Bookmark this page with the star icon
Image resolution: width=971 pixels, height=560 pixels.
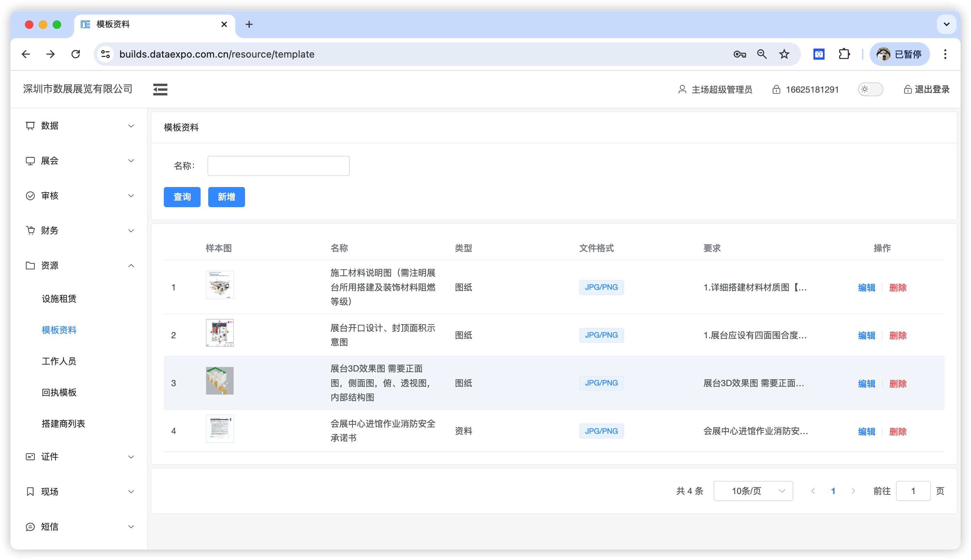(x=784, y=54)
